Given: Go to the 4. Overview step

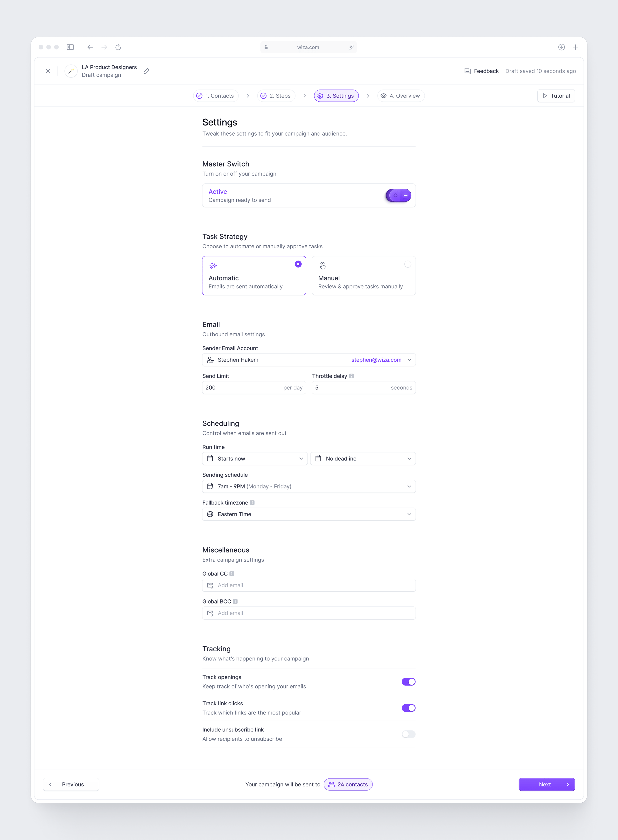Looking at the screenshot, I should [401, 96].
